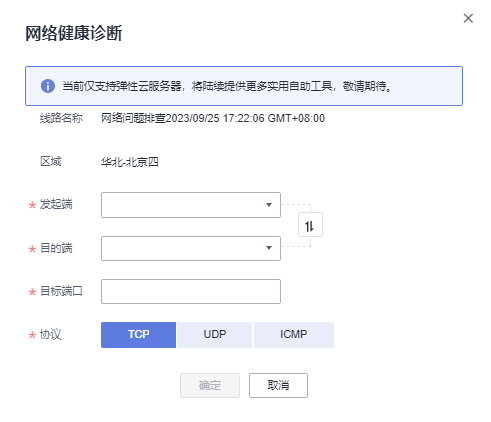The image size is (491, 422).
Task: Click the banner notice text about 弹性云服务器
Action: [227, 86]
